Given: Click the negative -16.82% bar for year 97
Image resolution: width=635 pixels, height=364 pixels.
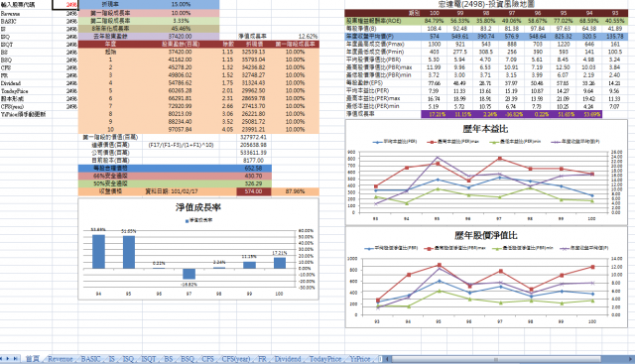Looking at the screenshot, I should [190, 274].
